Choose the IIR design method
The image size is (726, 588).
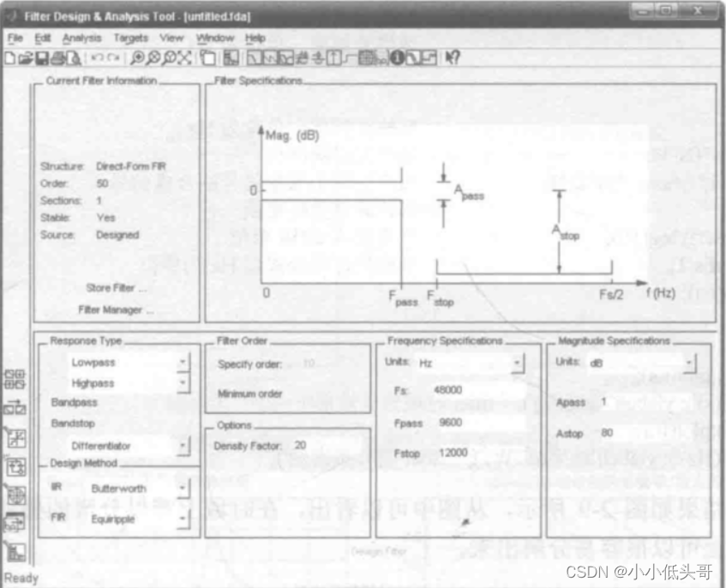(x=56, y=487)
